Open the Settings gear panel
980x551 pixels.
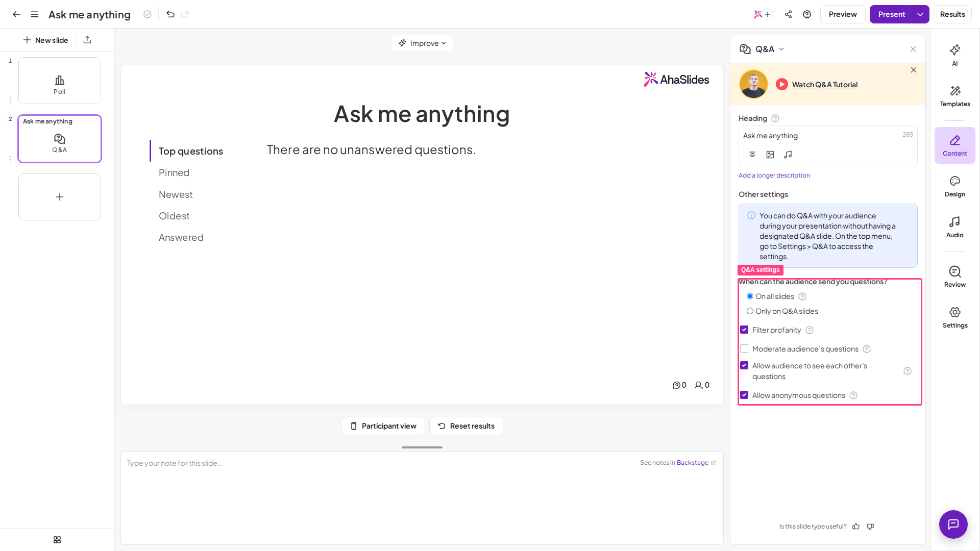[955, 317]
